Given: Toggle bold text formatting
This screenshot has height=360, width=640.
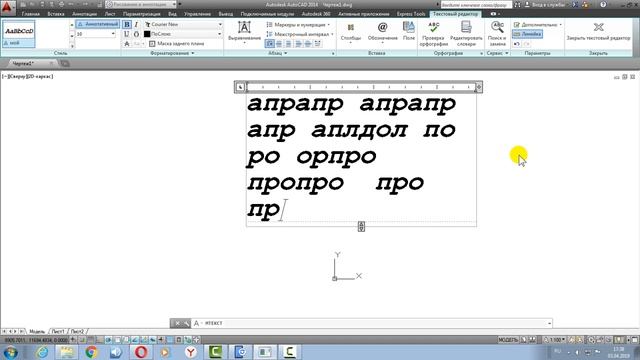Looking at the screenshot, I should click(127, 24).
